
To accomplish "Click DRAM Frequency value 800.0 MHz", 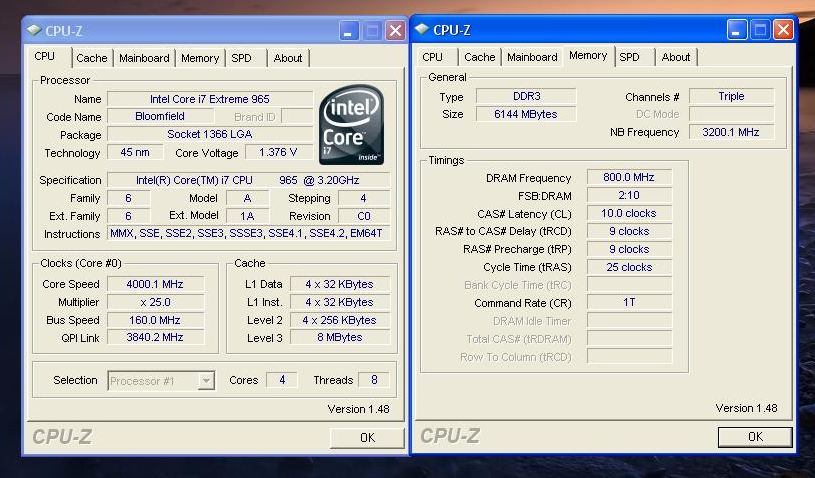I will (x=629, y=177).
